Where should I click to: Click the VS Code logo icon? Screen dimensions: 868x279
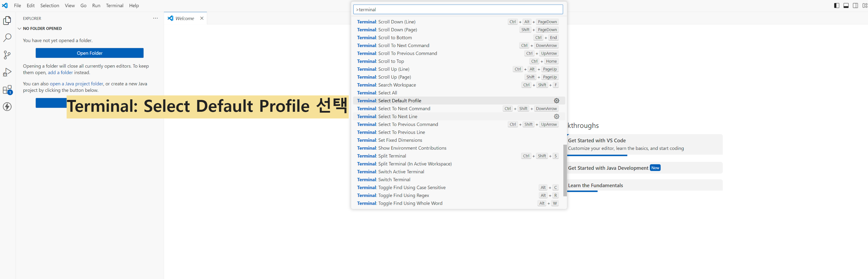click(x=5, y=5)
